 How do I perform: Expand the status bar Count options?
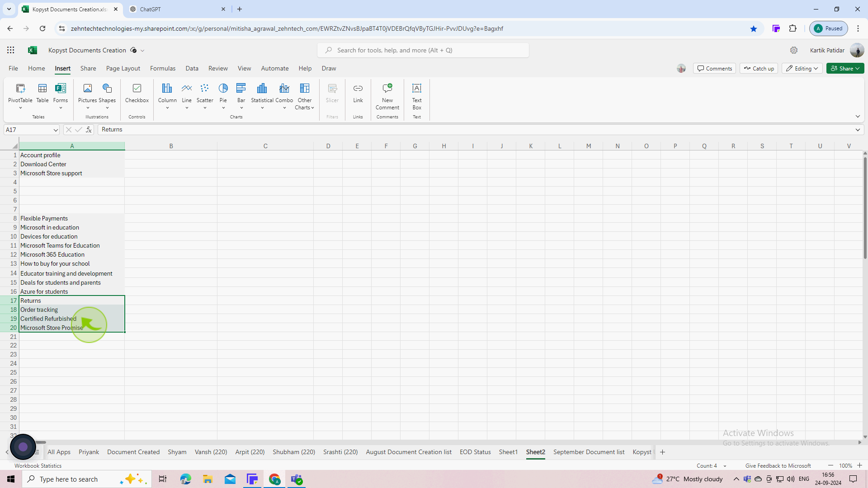pos(725,466)
